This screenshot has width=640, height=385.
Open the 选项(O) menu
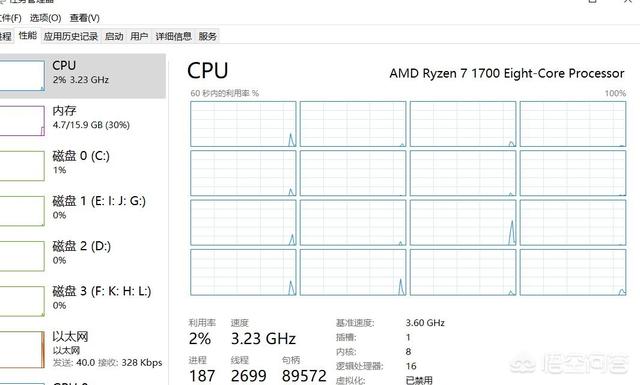click(45, 18)
